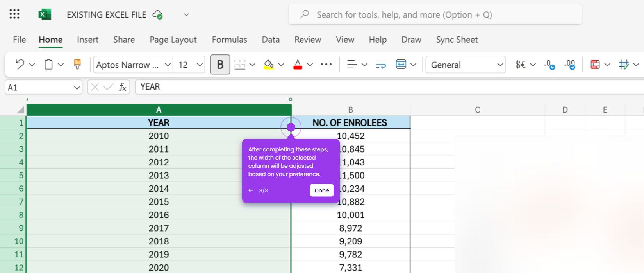The height and width of the screenshot is (273, 644).
Task: Open the font name dropdown
Action: tap(133, 65)
